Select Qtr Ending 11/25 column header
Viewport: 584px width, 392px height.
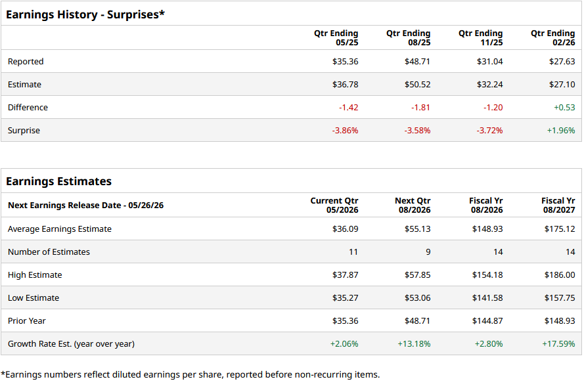[480, 38]
